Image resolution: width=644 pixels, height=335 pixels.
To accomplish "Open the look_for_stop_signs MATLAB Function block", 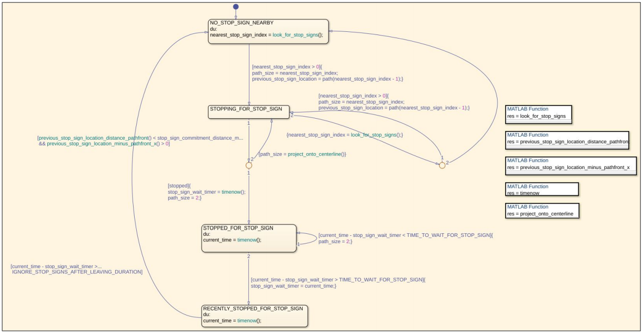I will tap(539, 113).
